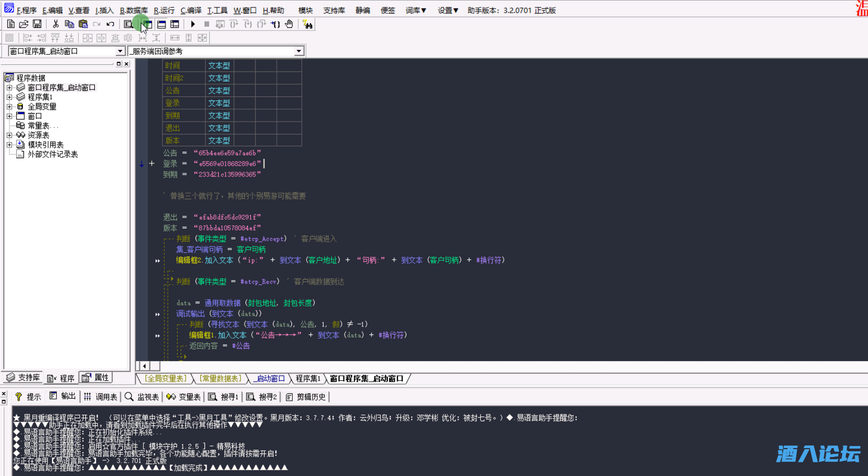Click the Paste clipboard icon
Screen dimensions: 868x476
[83, 24]
